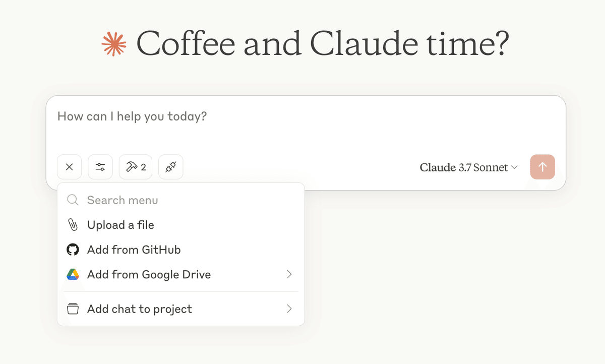This screenshot has width=605, height=364.
Task: Open the sliders settings icon
Action: 100,167
